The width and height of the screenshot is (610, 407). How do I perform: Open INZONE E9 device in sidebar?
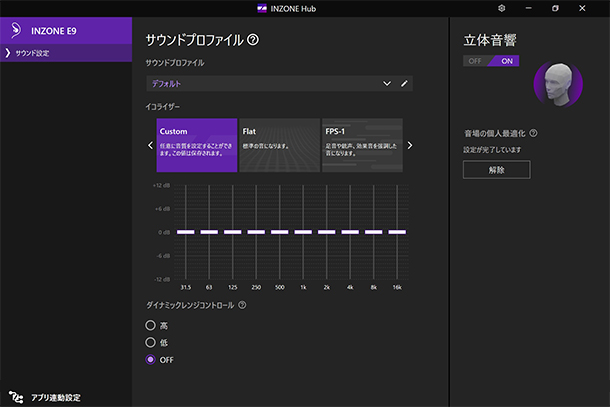pos(66,31)
